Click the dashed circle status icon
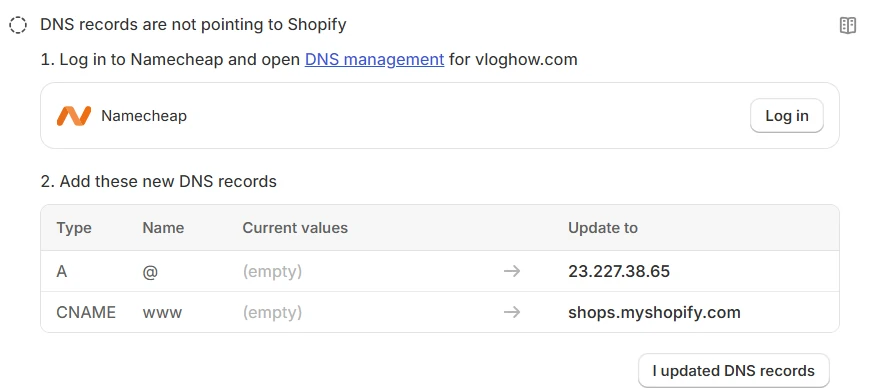The image size is (873, 391). pos(18,25)
